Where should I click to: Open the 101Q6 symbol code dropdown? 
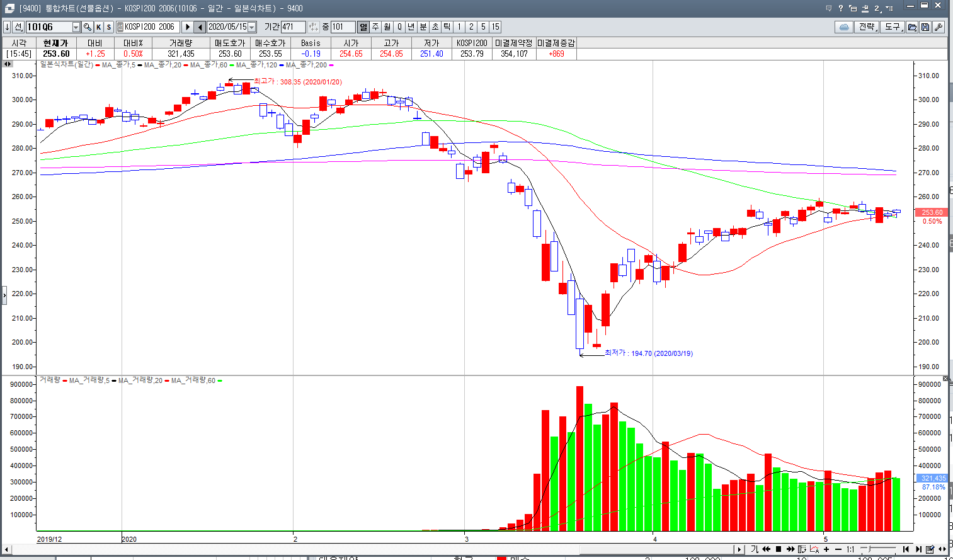click(76, 27)
